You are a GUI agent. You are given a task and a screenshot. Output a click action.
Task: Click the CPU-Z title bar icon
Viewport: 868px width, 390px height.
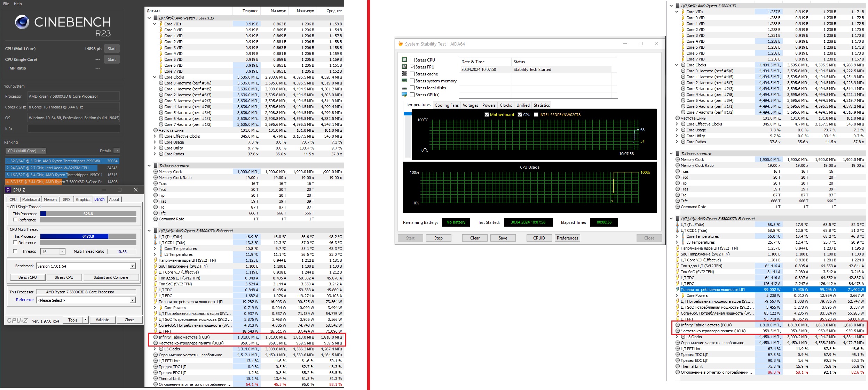[8, 190]
